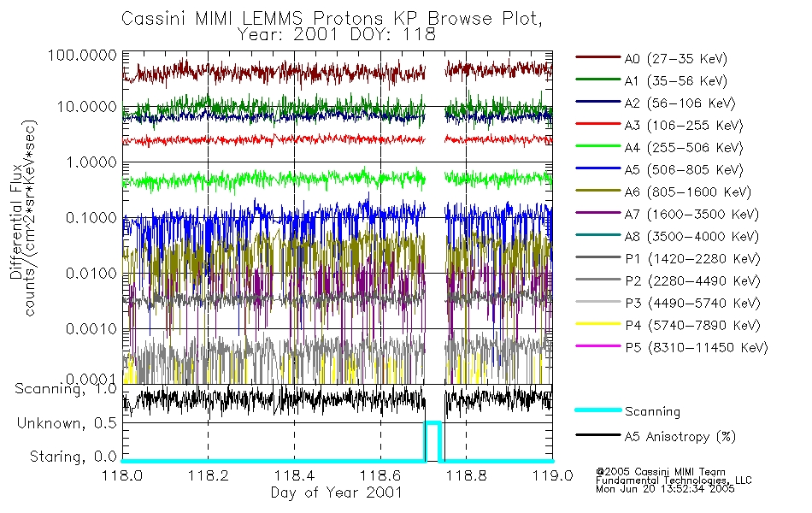Click the 0.0100 y-axis tick label

[91, 274]
